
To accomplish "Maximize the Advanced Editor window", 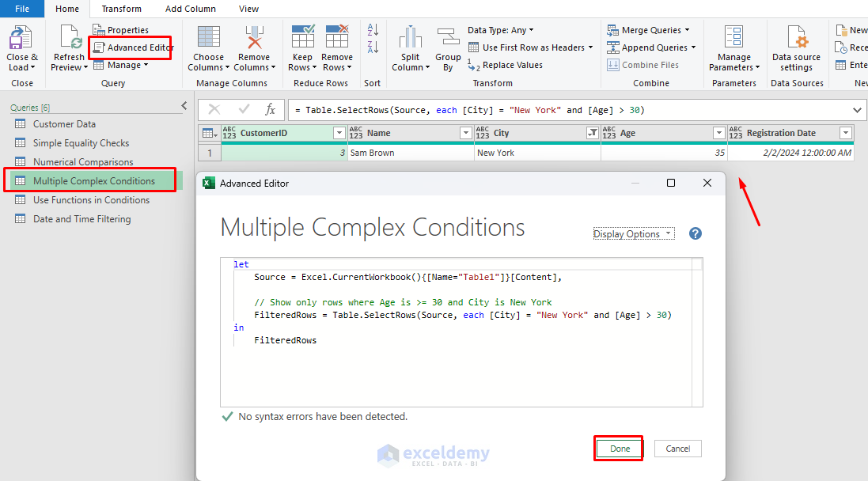I will [671, 183].
